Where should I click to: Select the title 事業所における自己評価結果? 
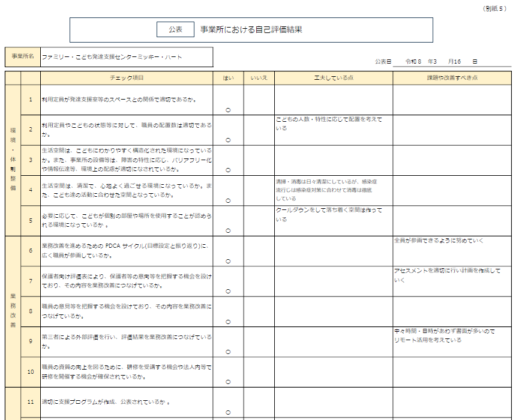coord(251,29)
